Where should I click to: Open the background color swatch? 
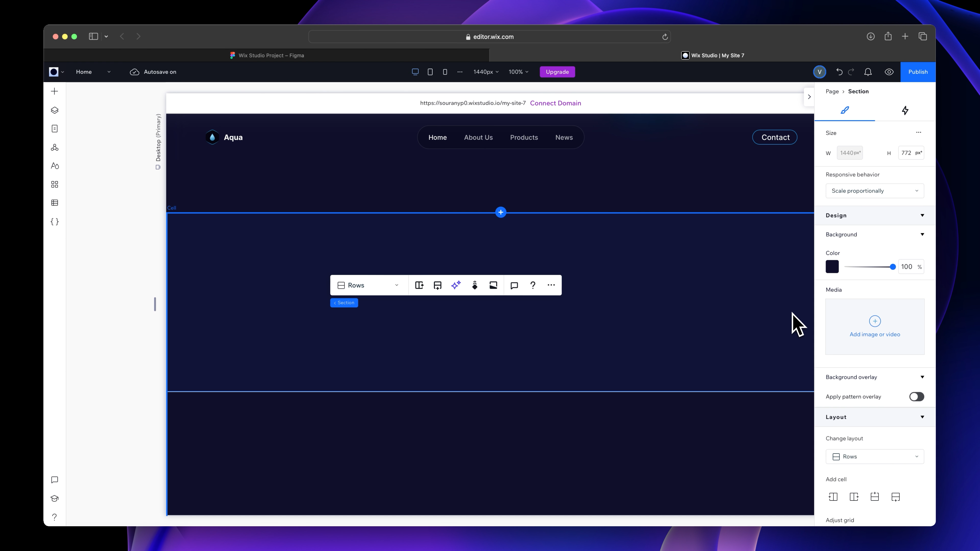[832, 267]
